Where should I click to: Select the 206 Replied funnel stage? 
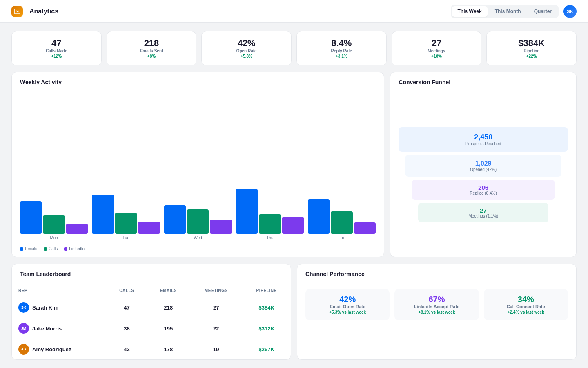click(x=483, y=190)
